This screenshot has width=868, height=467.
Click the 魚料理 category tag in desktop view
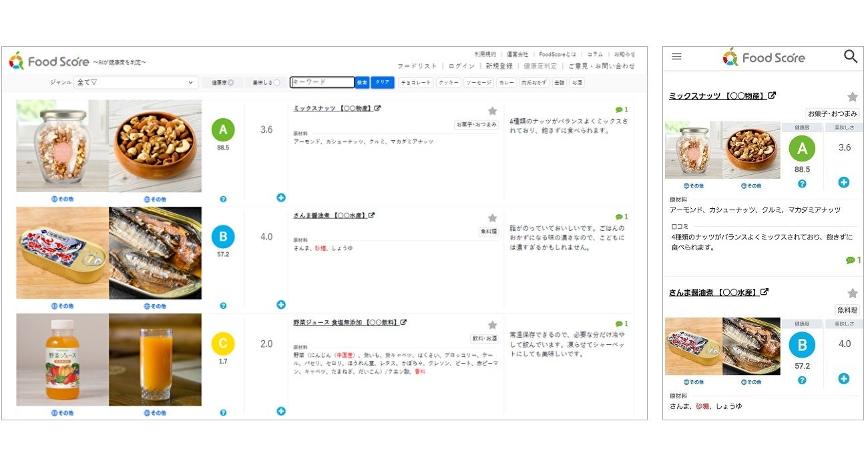pyautogui.click(x=488, y=231)
